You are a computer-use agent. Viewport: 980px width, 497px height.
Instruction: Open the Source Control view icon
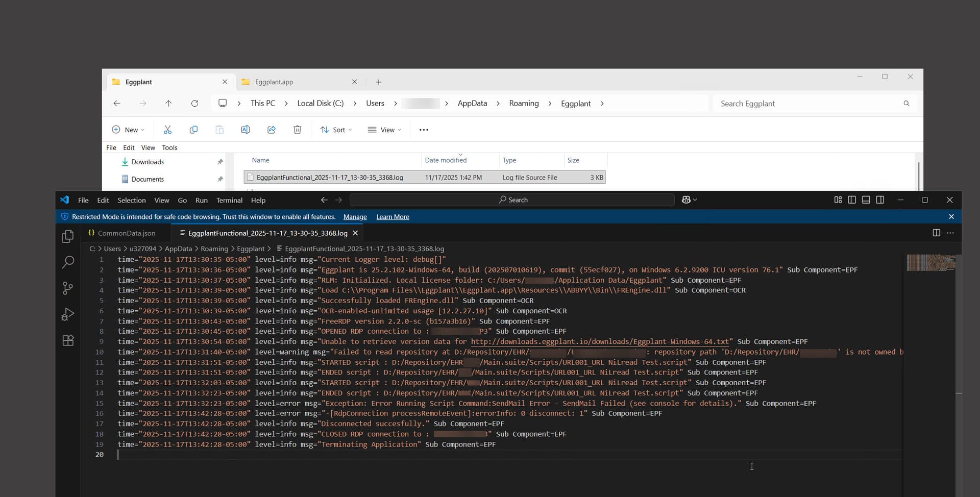click(x=67, y=288)
